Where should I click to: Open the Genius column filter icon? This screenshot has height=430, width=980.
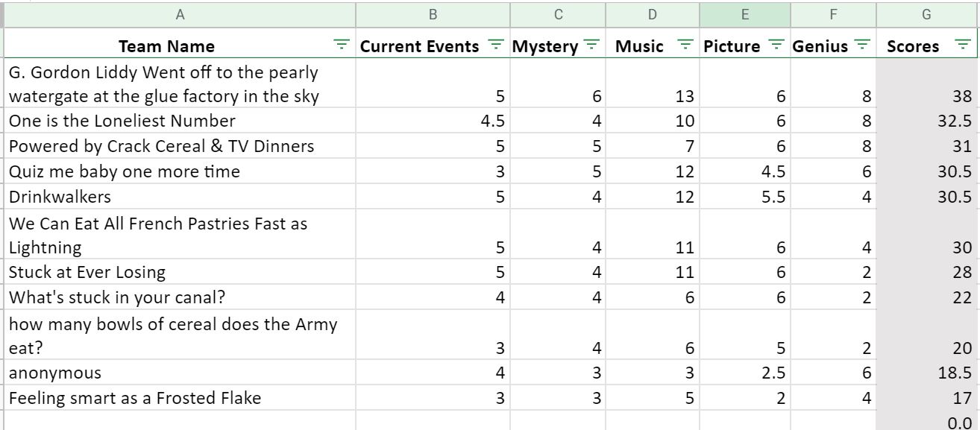coord(862,45)
